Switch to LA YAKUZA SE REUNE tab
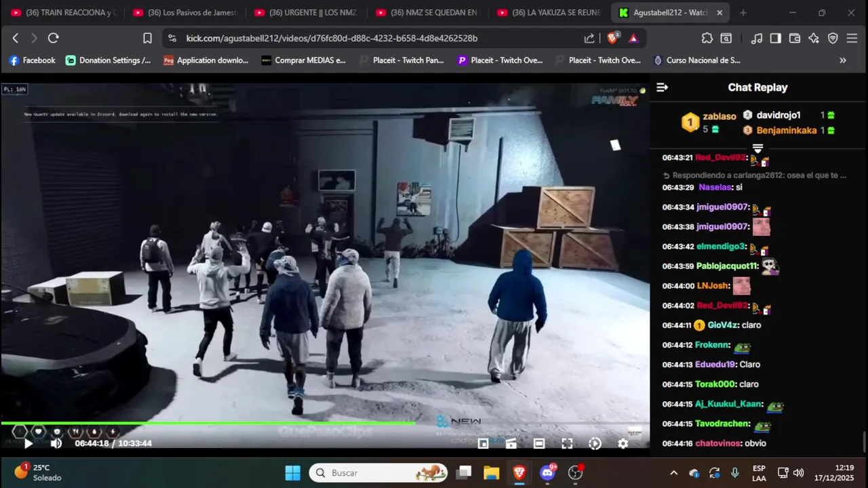Screen dimensions: 868x488 point(549,13)
